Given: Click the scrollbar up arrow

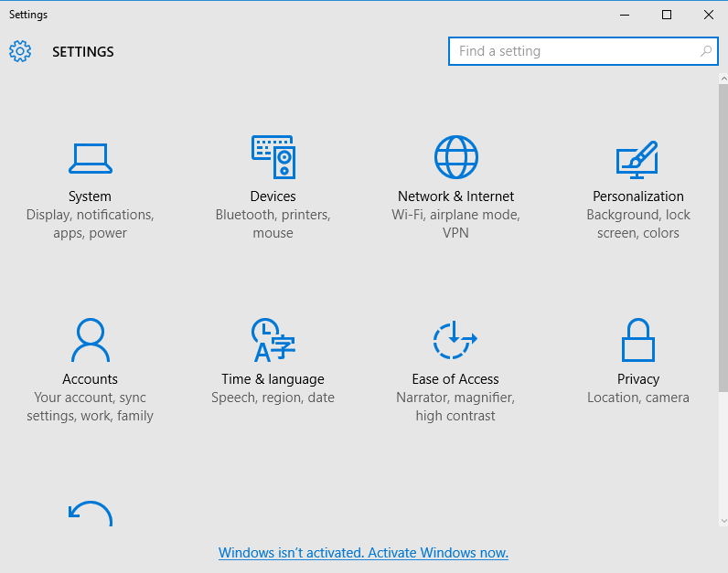Looking at the screenshot, I should pyautogui.click(x=723, y=80).
